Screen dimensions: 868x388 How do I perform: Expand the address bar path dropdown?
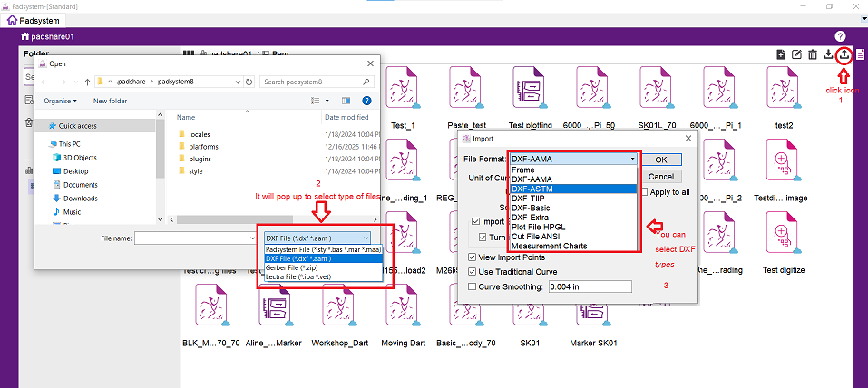[238, 82]
